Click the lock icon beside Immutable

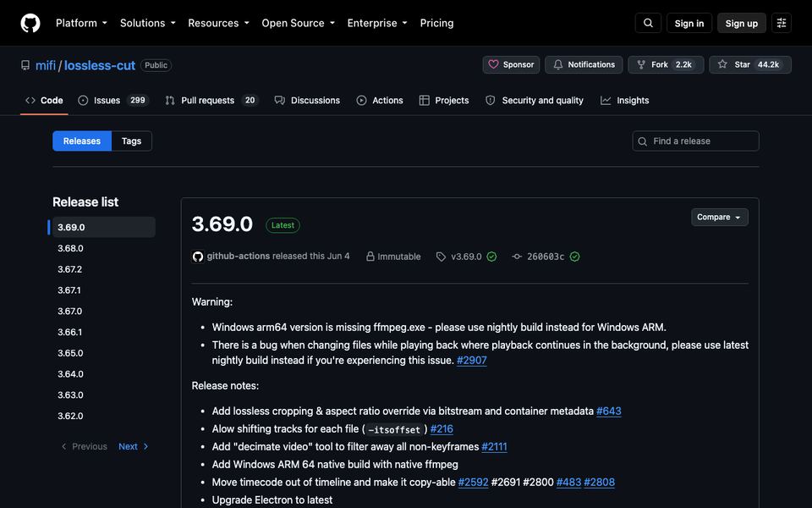[370, 257]
